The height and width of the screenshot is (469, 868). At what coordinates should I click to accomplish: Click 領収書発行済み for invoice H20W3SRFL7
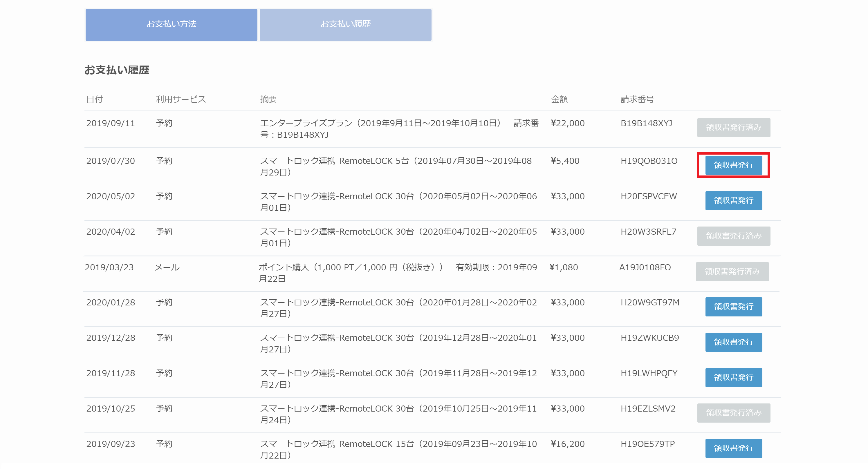733,236
